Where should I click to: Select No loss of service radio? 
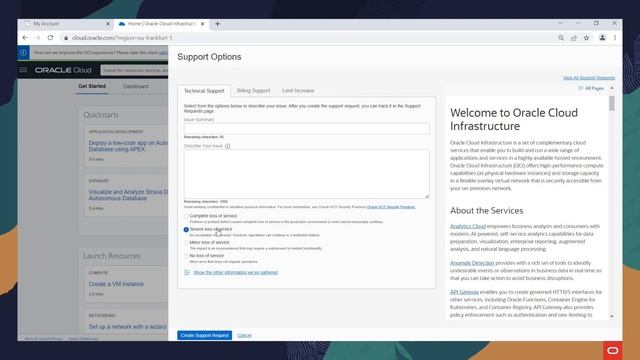(x=186, y=256)
